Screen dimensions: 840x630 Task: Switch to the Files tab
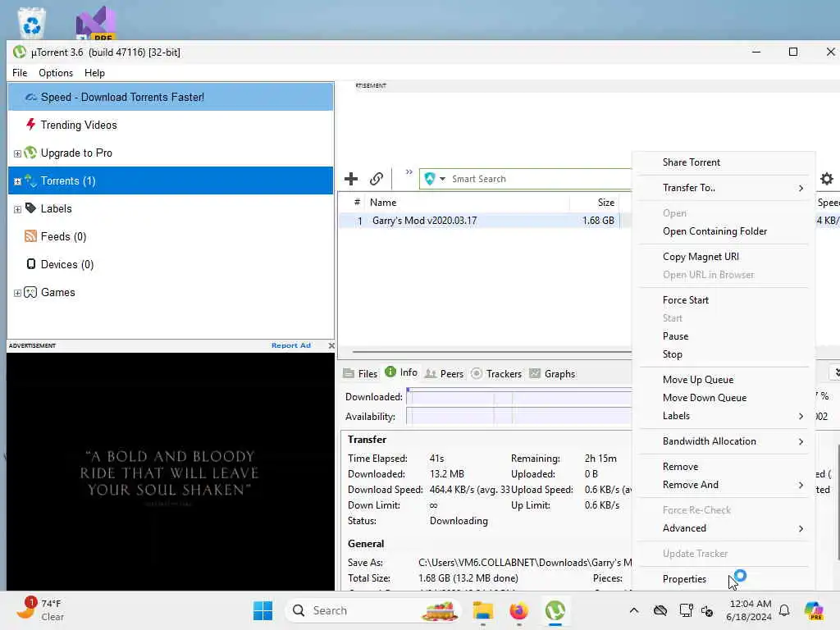click(361, 373)
